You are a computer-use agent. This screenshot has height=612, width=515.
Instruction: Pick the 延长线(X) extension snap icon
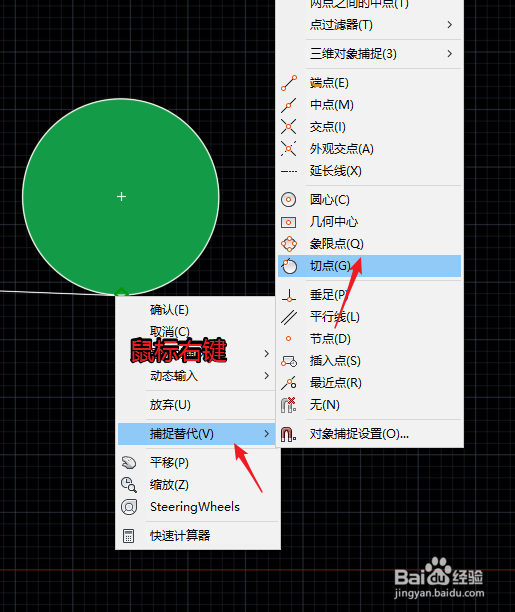point(289,171)
